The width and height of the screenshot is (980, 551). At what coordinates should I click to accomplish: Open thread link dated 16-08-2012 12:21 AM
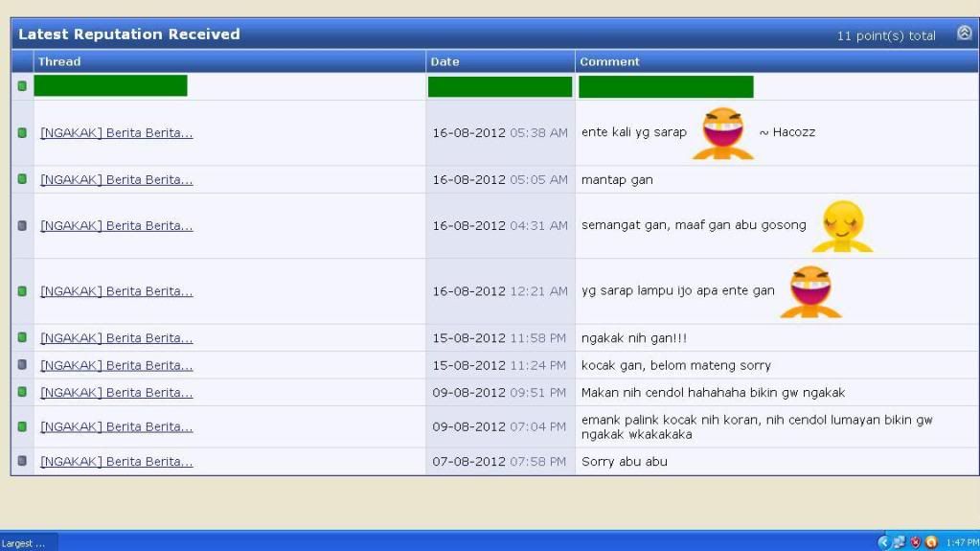(x=116, y=291)
